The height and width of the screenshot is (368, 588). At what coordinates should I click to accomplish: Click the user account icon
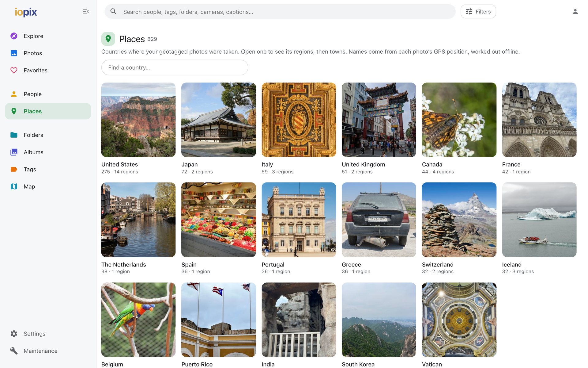(x=575, y=12)
